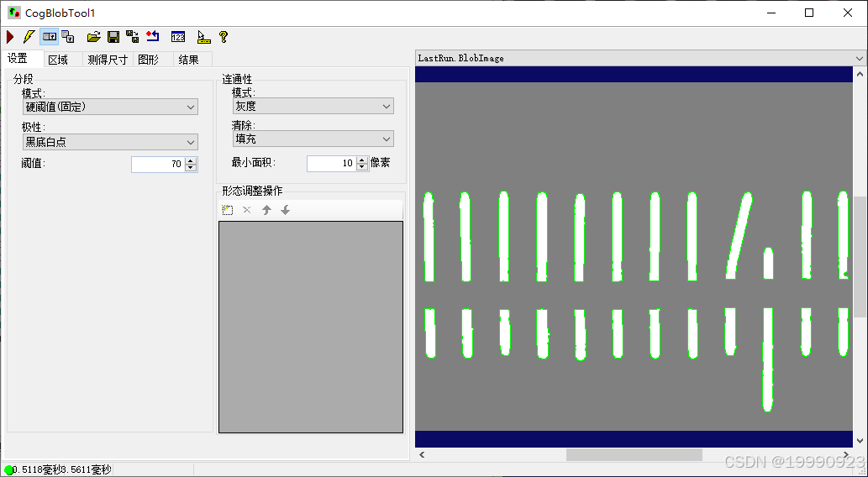The height and width of the screenshot is (477, 868).
Task: Click the image scroll up arrow
Action: [860, 74]
